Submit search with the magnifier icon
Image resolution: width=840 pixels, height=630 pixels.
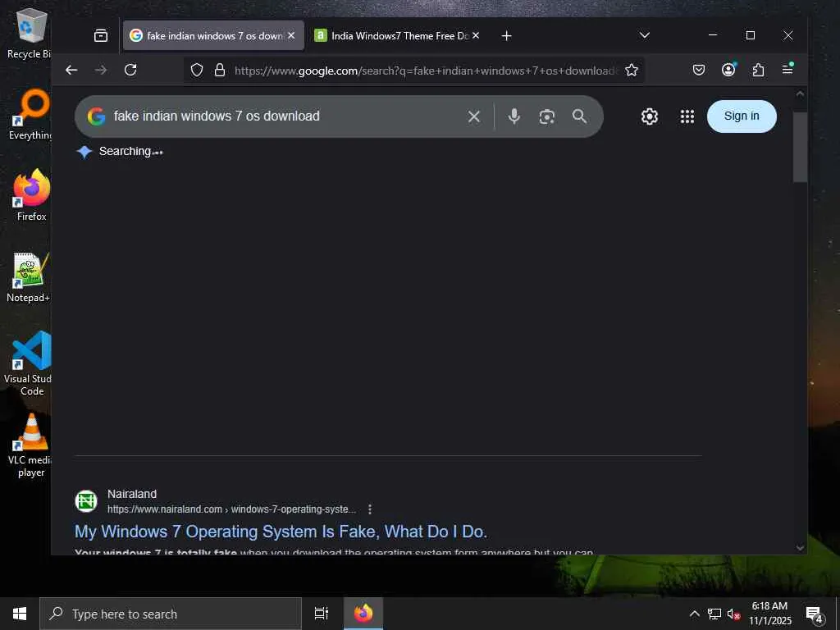click(579, 116)
